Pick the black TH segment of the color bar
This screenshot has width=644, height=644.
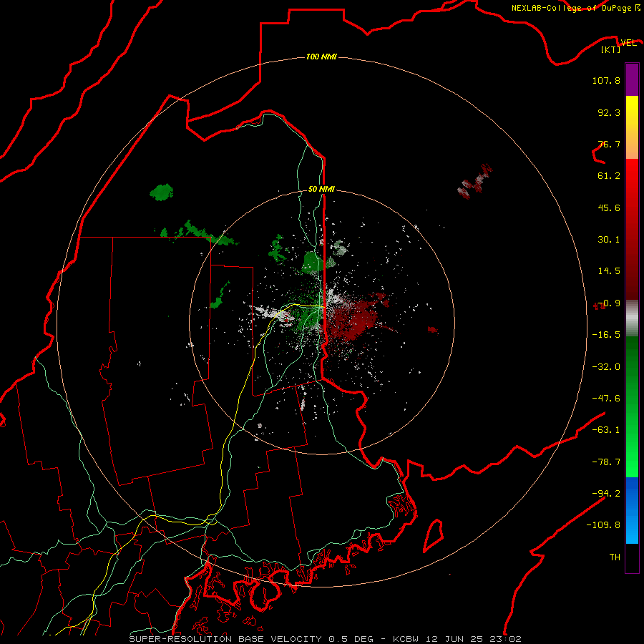click(x=632, y=558)
